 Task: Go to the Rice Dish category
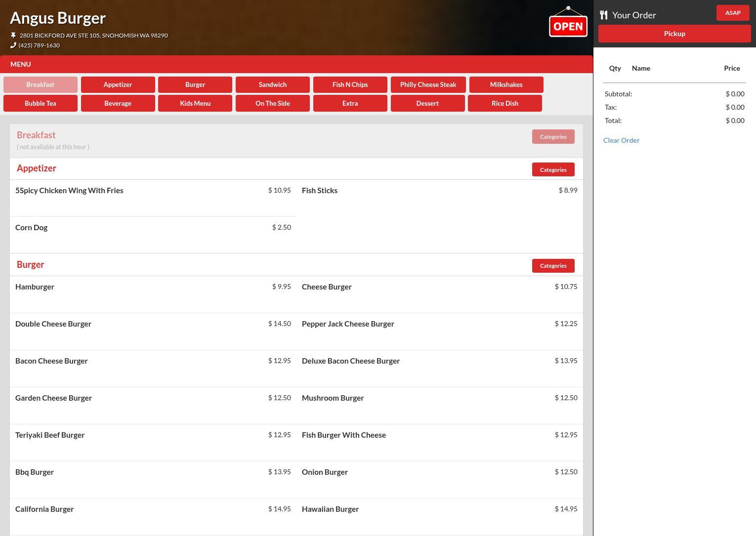coord(504,103)
